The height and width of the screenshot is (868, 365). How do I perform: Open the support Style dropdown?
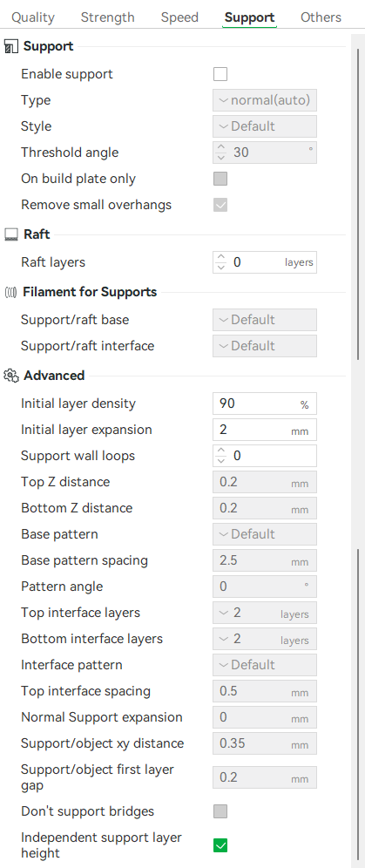pos(265,126)
